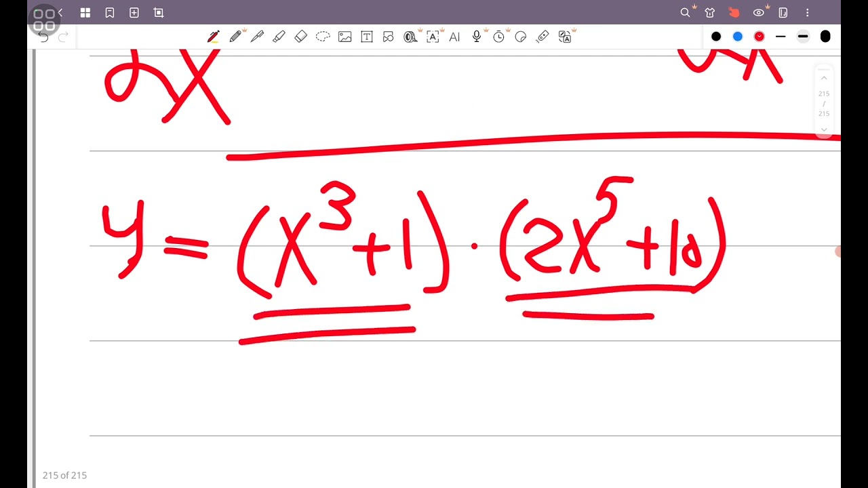The width and height of the screenshot is (868, 488).
Task: Add a new page
Action: (x=134, y=12)
